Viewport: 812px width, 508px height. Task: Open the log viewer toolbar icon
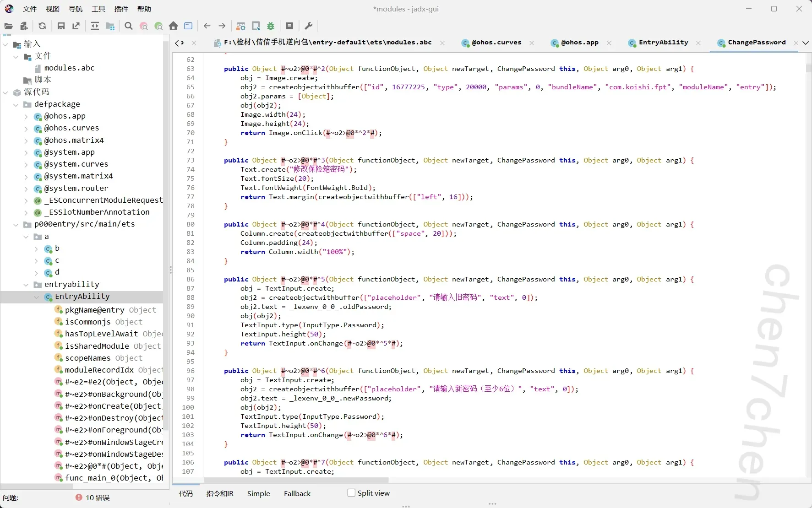[289, 26]
